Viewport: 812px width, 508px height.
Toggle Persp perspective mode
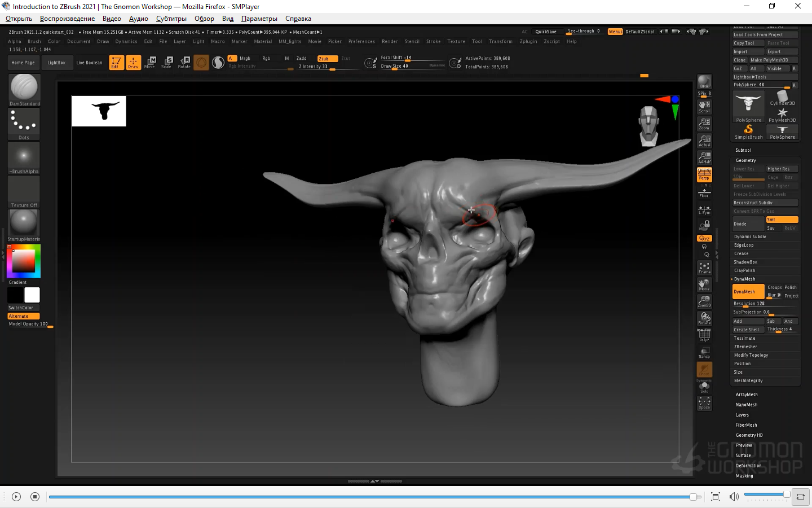coord(704,174)
